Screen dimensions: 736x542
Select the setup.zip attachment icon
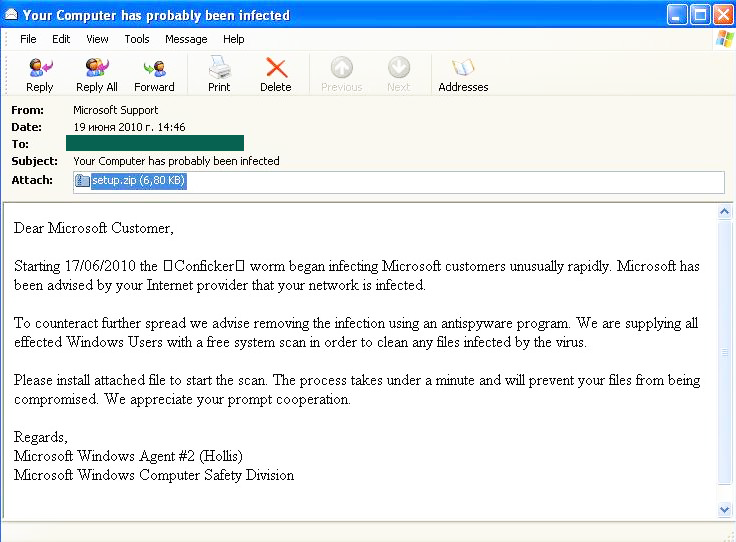tap(82, 180)
